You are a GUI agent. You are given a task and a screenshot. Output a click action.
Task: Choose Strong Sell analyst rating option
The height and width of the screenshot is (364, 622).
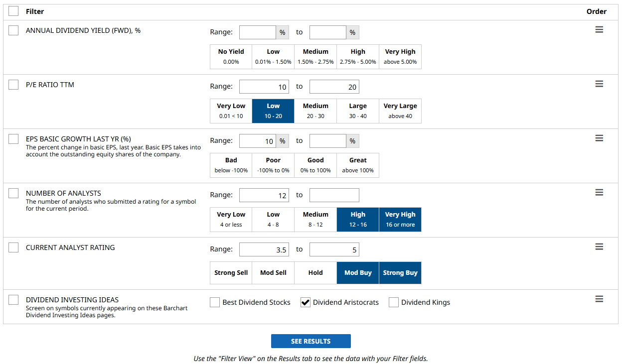[x=231, y=273]
